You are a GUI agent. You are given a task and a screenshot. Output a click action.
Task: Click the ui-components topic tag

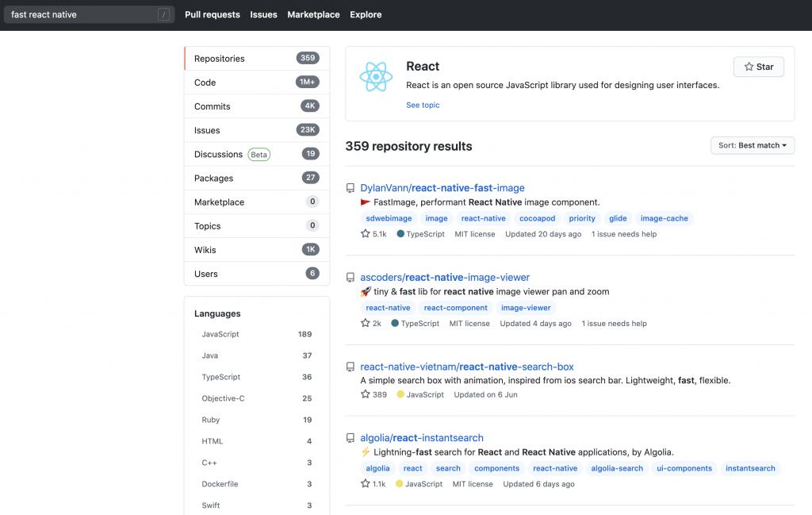point(684,468)
